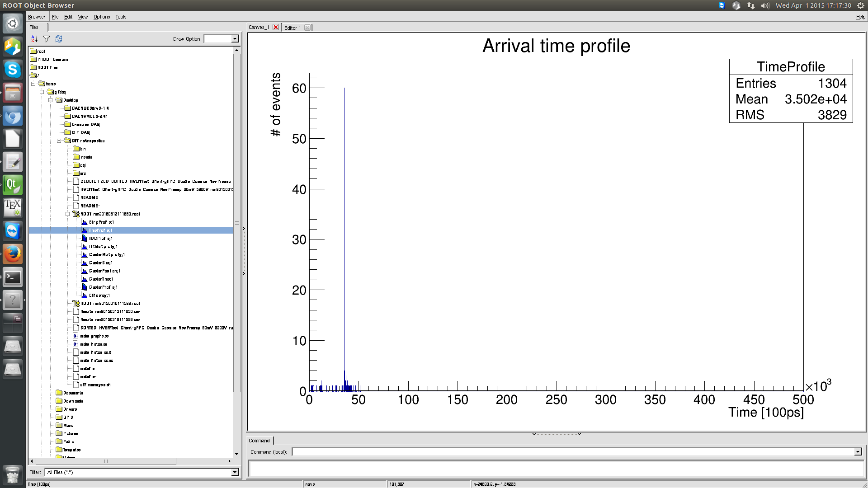
Task: Select the TDCProfile histogram icon
Action: click(x=84, y=239)
